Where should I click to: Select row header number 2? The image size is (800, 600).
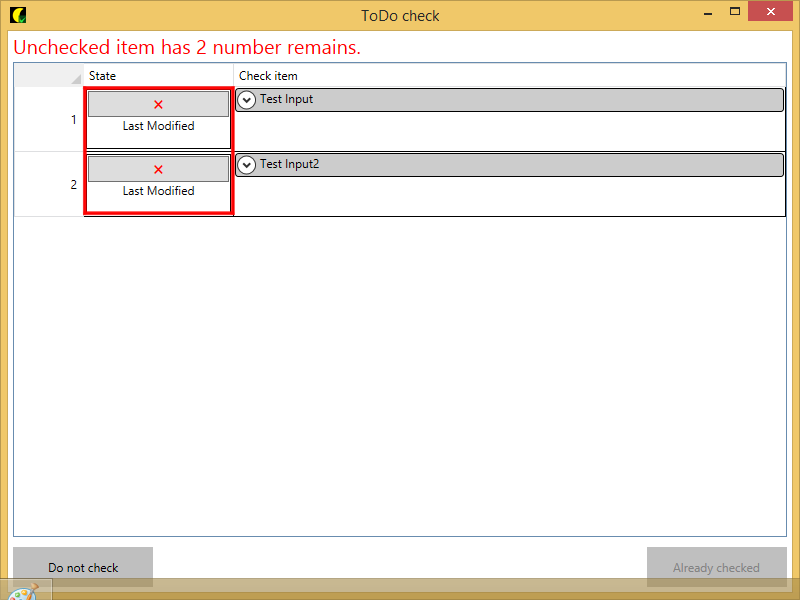pyautogui.click(x=49, y=185)
